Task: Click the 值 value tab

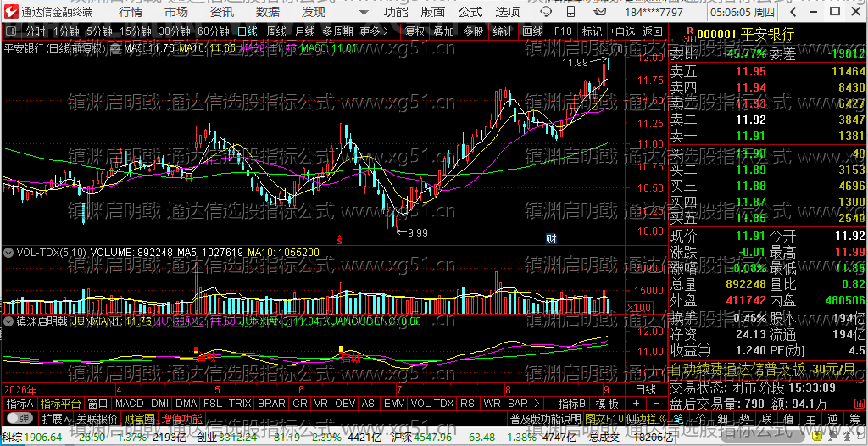Action: click(x=789, y=418)
